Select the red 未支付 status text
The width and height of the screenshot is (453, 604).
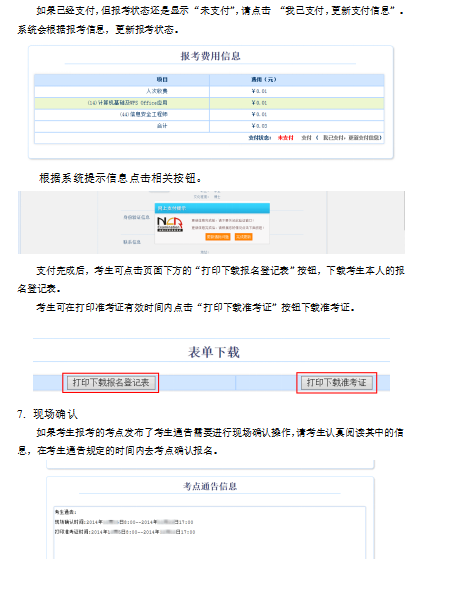point(286,138)
